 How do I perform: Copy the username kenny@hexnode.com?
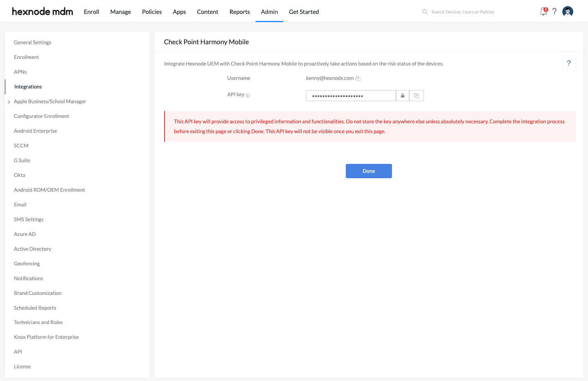point(358,78)
